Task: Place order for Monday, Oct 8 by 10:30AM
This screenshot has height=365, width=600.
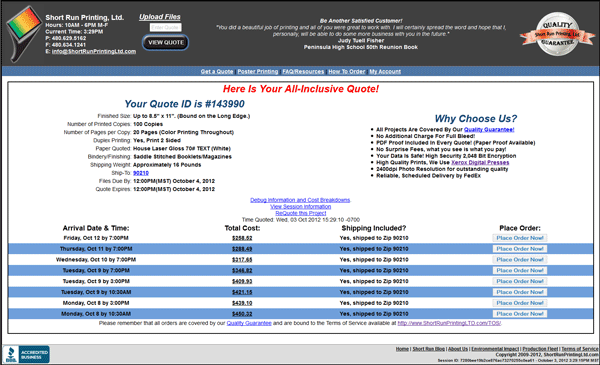Action: coord(520,314)
